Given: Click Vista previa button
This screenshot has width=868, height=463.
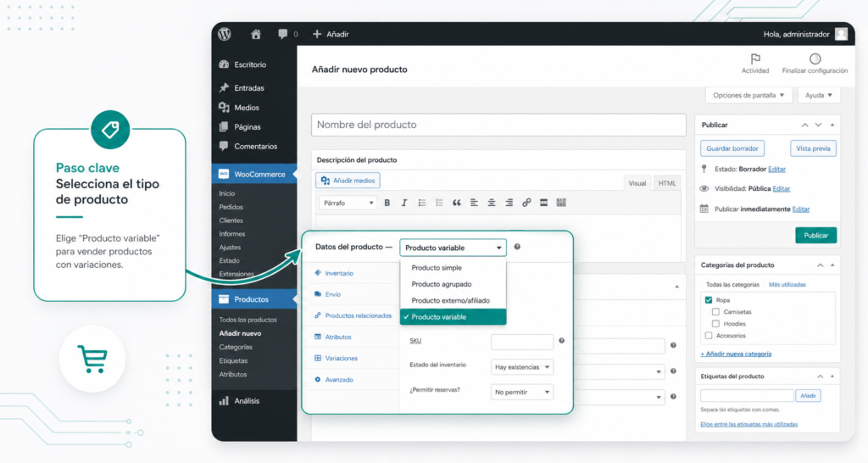Looking at the screenshot, I should 813,148.
